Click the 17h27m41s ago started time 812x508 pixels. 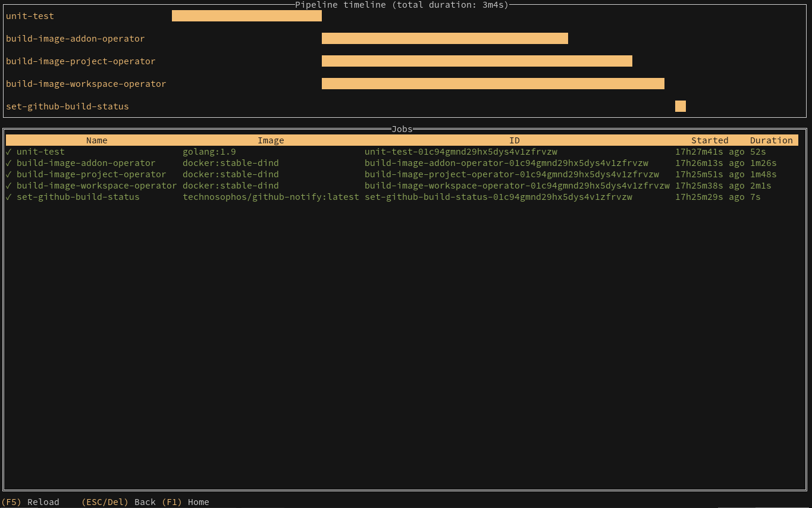click(x=710, y=152)
